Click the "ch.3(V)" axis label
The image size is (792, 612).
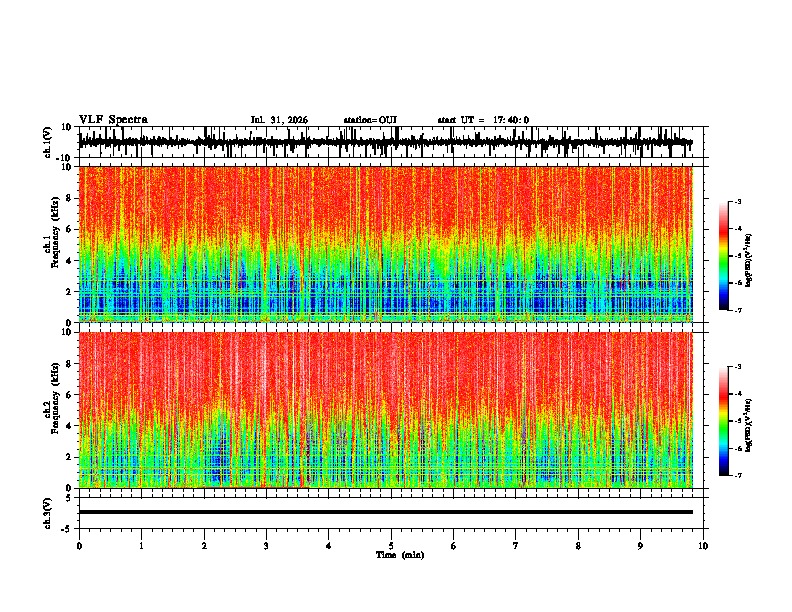point(48,513)
